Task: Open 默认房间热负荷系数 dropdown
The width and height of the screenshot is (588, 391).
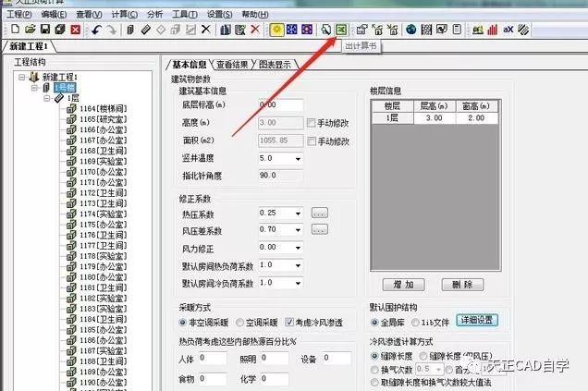Action: click(298, 265)
